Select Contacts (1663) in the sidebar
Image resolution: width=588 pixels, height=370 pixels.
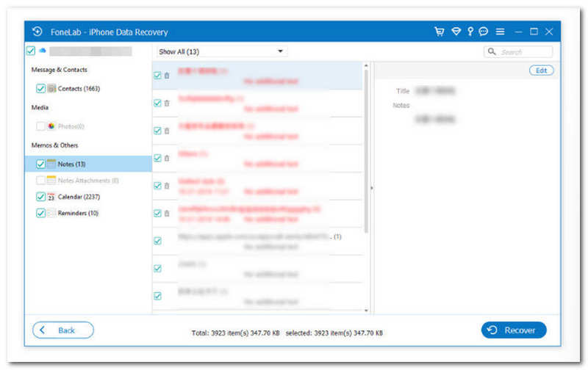tap(79, 88)
